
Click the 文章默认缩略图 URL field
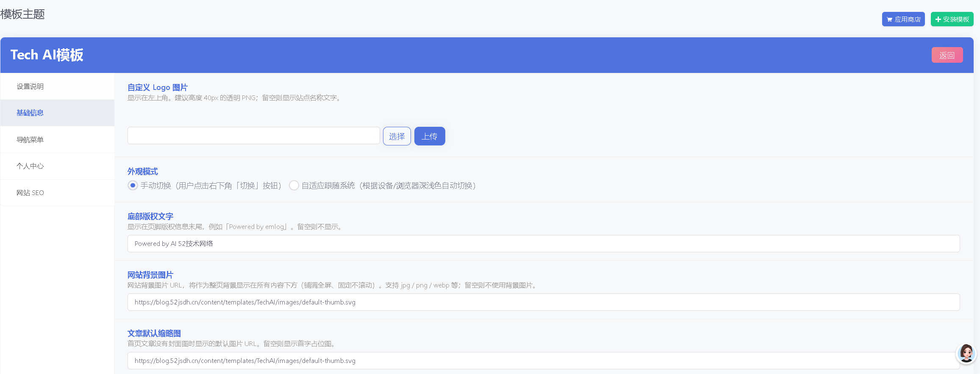point(544,360)
